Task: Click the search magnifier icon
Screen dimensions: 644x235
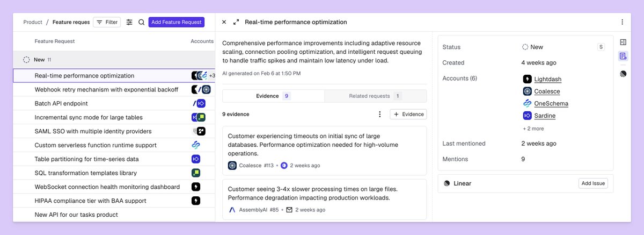Action: [x=141, y=22]
